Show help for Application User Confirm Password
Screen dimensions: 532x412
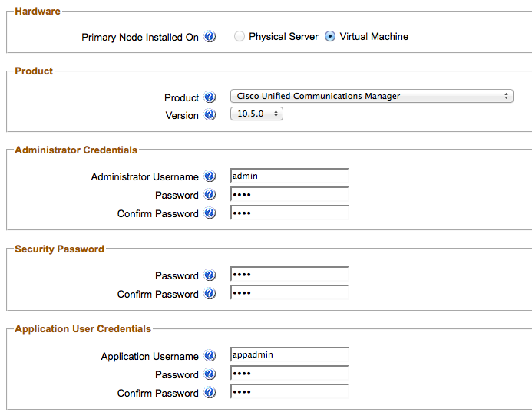pos(210,393)
